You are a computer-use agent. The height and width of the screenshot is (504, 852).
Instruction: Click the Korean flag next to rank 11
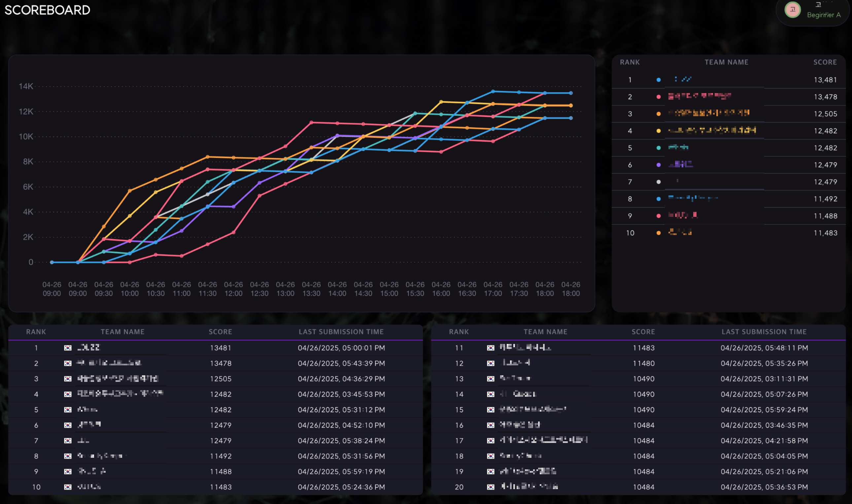[490, 348]
